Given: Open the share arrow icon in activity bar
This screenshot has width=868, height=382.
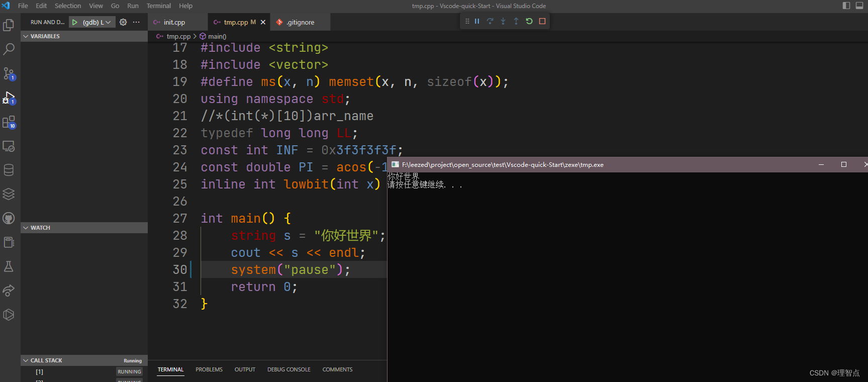Looking at the screenshot, I should click(x=9, y=291).
